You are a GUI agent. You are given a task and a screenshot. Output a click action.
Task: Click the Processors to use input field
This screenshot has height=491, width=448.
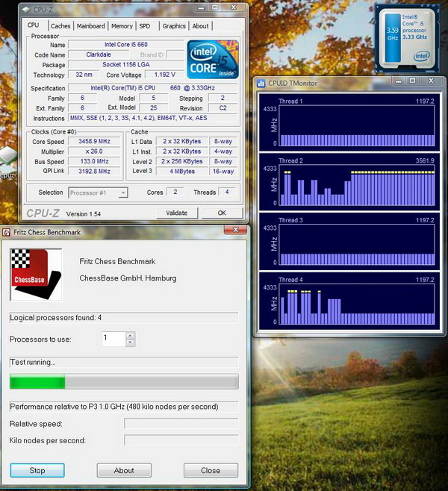[x=114, y=339]
